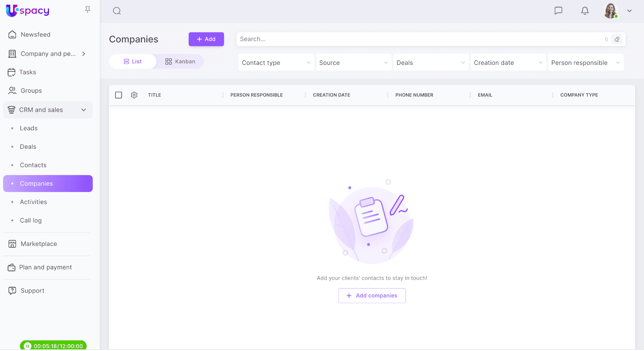Click the purple Add button
Screen dimensions: 644x351
pos(206,39)
